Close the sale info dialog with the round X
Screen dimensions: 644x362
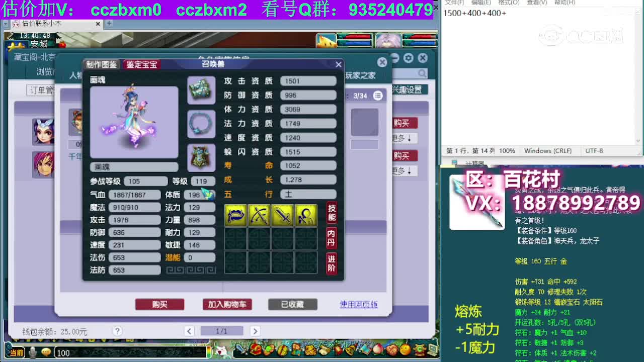click(x=382, y=62)
